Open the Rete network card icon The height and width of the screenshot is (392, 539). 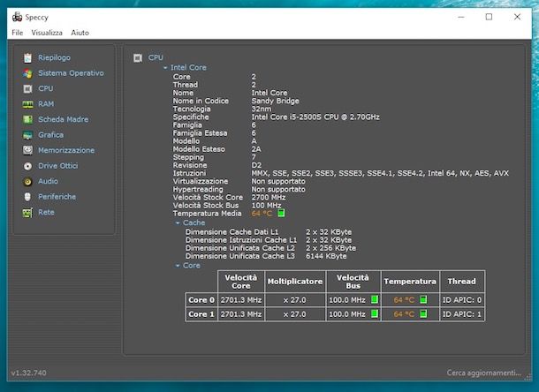click(x=28, y=212)
